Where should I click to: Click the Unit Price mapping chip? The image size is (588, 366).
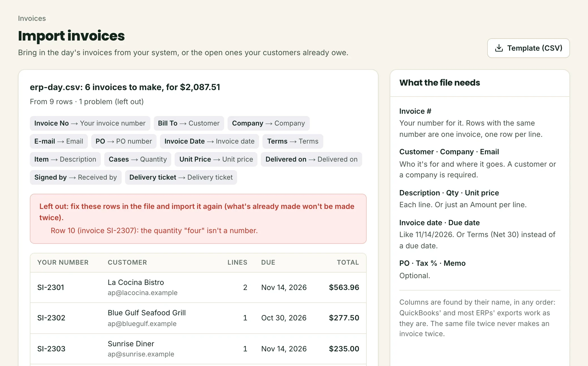tap(216, 159)
